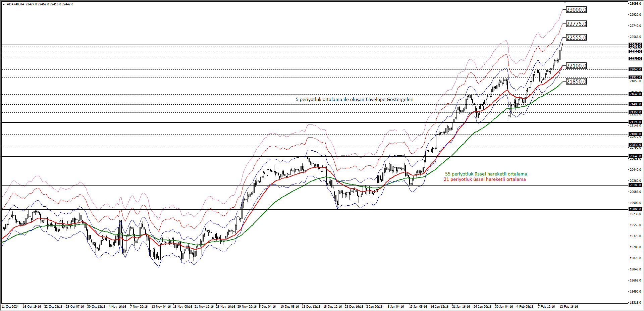Image resolution: width=644 pixels, height=311 pixels.
Task: Click the 20185.0 level tag on the price axis
Action: click(635, 185)
